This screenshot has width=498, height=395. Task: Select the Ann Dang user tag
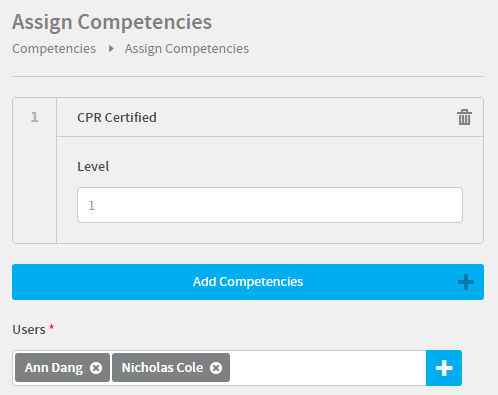tap(62, 368)
